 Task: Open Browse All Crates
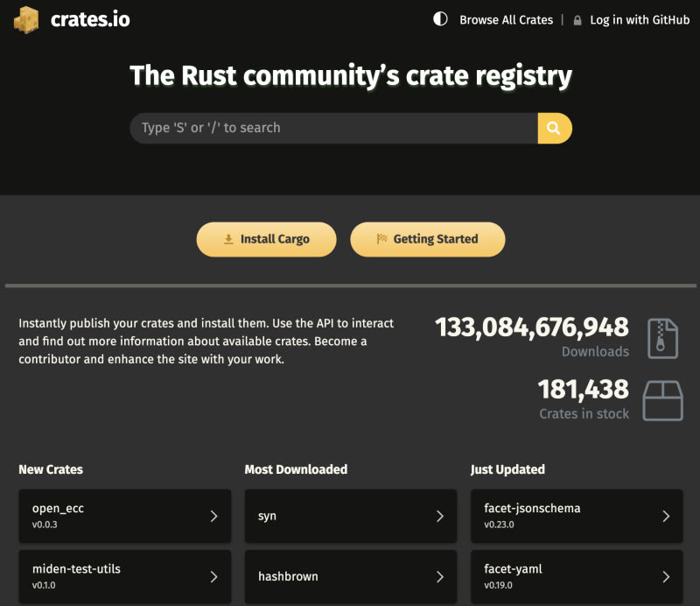506,19
